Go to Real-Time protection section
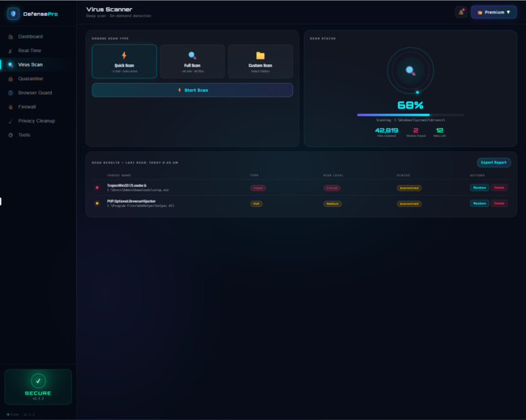 (29, 51)
